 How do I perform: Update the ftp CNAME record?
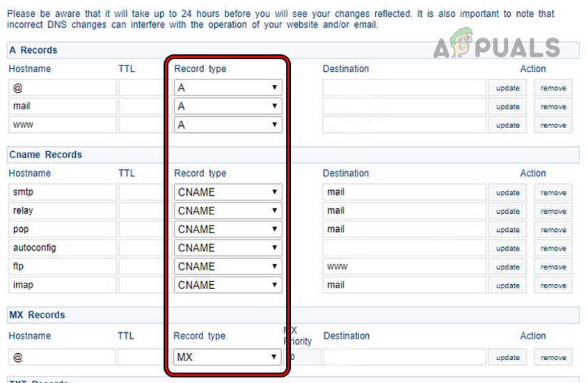(x=508, y=267)
